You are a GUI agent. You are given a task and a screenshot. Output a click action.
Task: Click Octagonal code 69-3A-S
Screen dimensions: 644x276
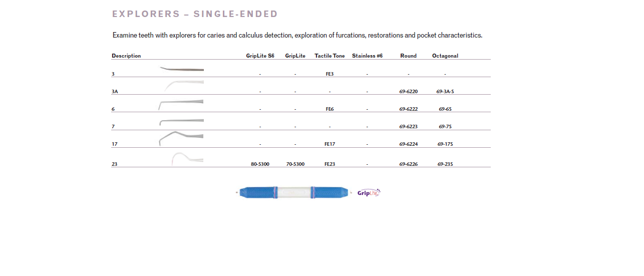pos(445,92)
